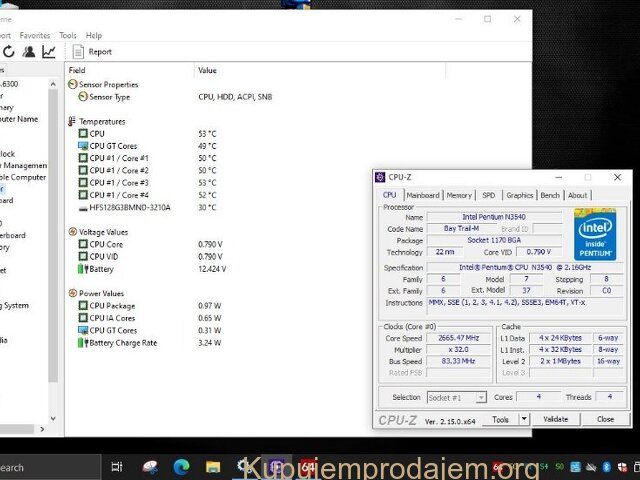The width and height of the screenshot is (640, 480).
Task: Click the Refresh icon in AIDA64 toolbar
Action: coord(9,52)
